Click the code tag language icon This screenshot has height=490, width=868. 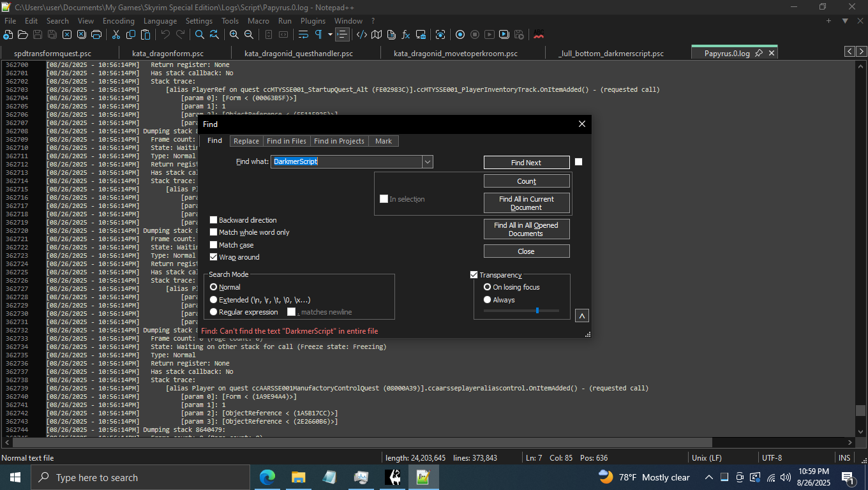pos(362,34)
